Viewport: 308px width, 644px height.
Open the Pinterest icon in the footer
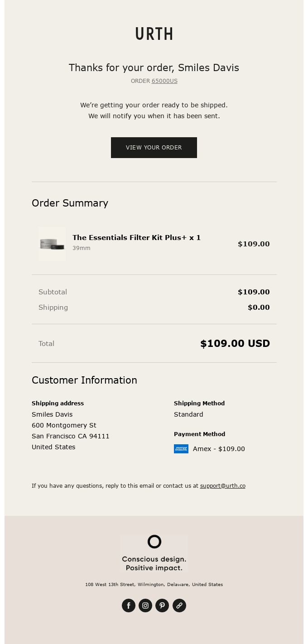(x=162, y=606)
